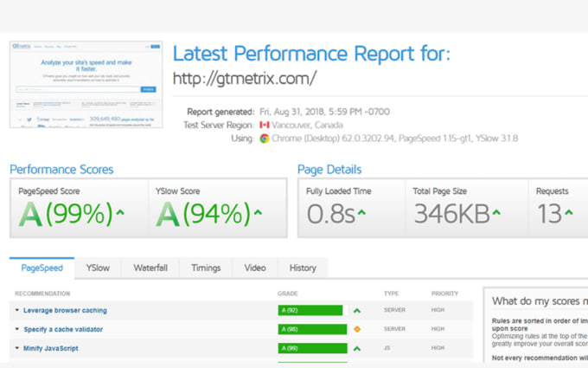Click the JS type in Minify JavaScript row

(387, 348)
